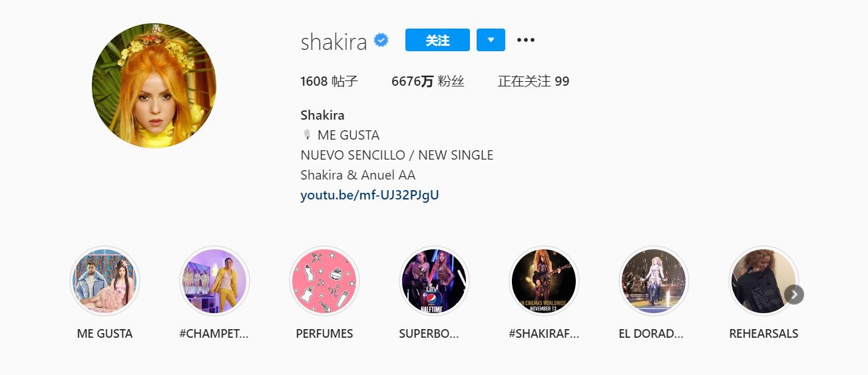View the 6676万 粉丝 followers list
Viewport: 868px width, 375px height.
[427, 82]
